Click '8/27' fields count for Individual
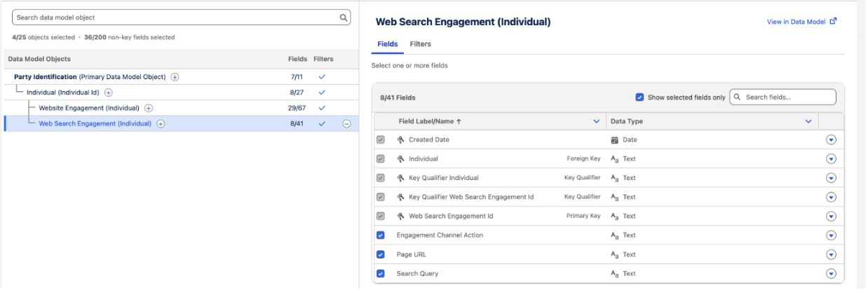 point(297,92)
